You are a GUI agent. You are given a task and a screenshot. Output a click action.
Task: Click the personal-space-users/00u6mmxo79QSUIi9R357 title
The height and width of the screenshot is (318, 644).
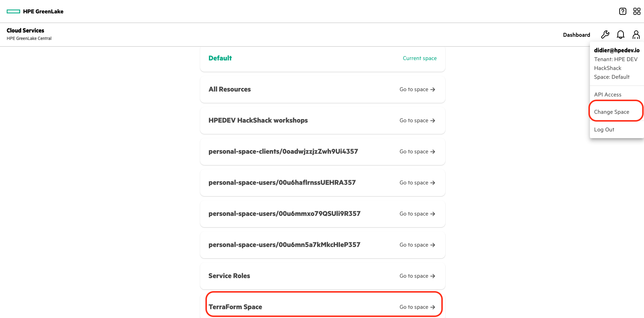(x=285, y=214)
